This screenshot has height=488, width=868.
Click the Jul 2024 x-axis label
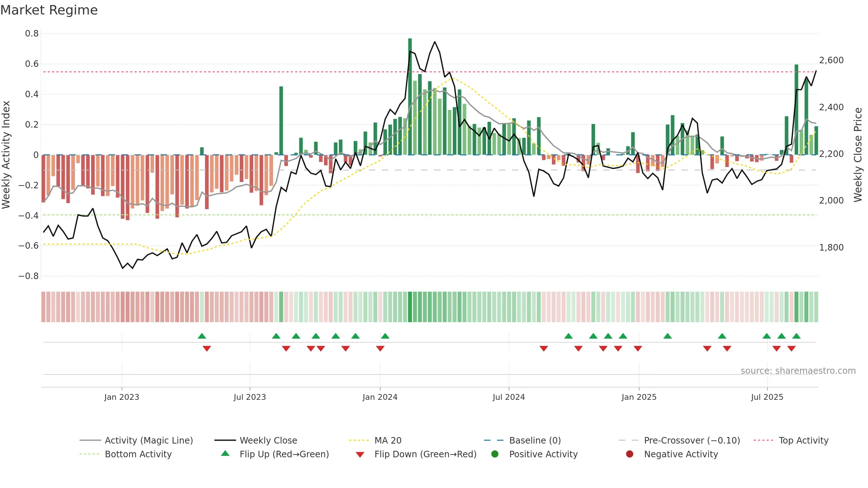coord(509,397)
